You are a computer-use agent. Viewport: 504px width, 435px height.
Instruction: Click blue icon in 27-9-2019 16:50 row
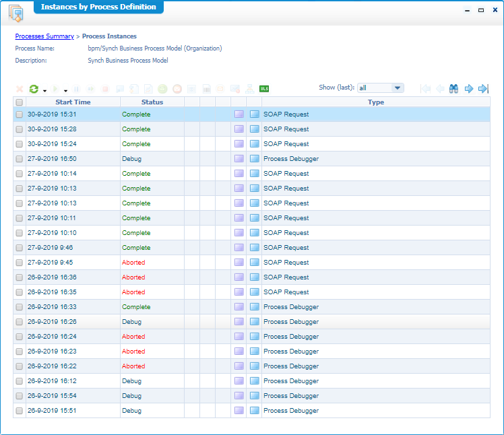click(x=254, y=158)
